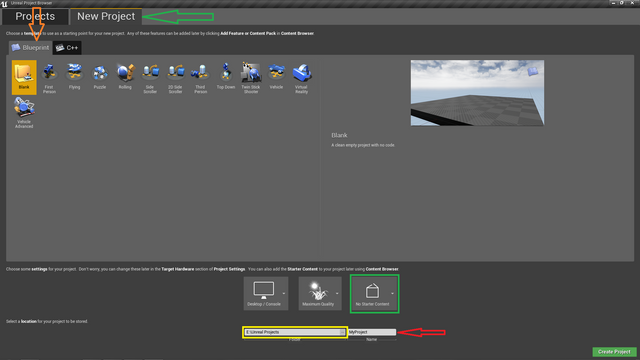
Task: Switch to the C++ tab
Action: coord(67,48)
